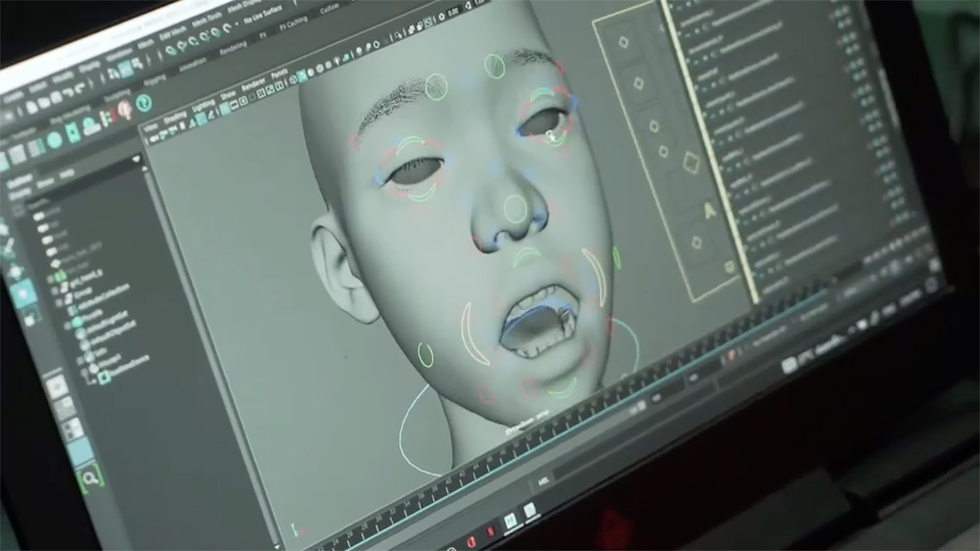Switch to the Animation shelf tab
This screenshot has width=980, height=551.
point(192,65)
